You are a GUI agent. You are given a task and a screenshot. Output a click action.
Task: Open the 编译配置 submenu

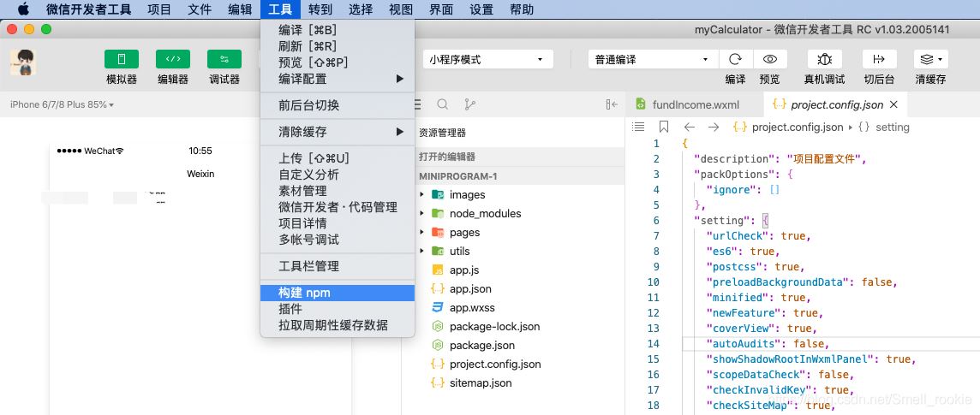click(338, 79)
